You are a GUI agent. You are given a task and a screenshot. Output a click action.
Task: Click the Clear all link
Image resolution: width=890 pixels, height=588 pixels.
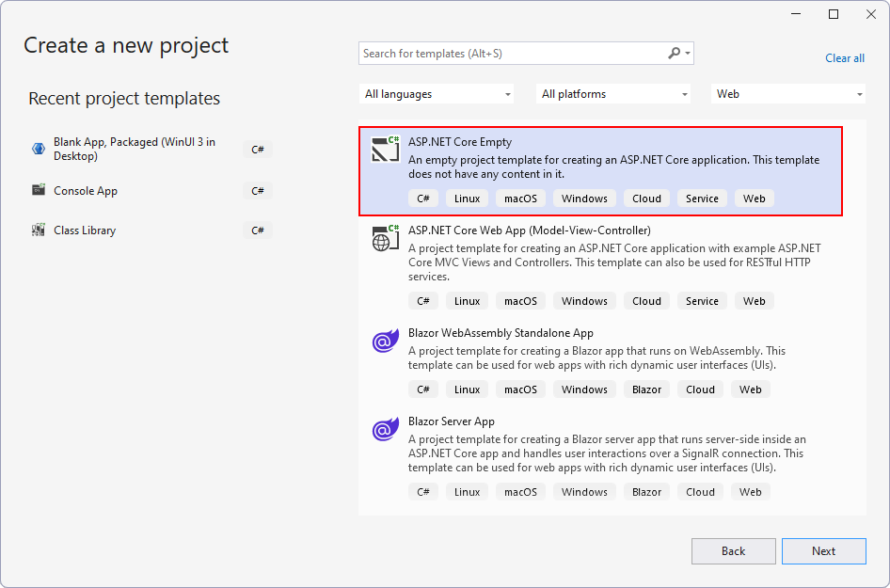844,57
